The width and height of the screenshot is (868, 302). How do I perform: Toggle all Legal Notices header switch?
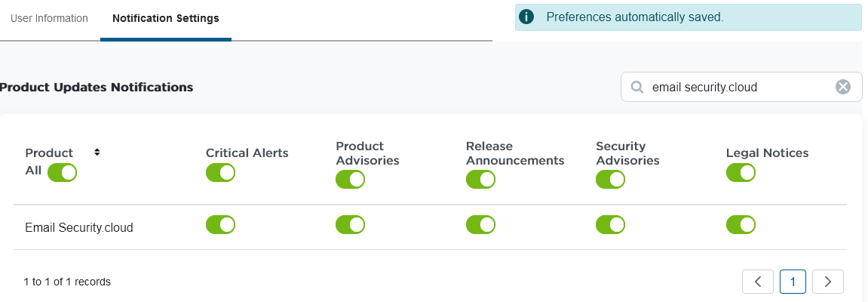741,172
